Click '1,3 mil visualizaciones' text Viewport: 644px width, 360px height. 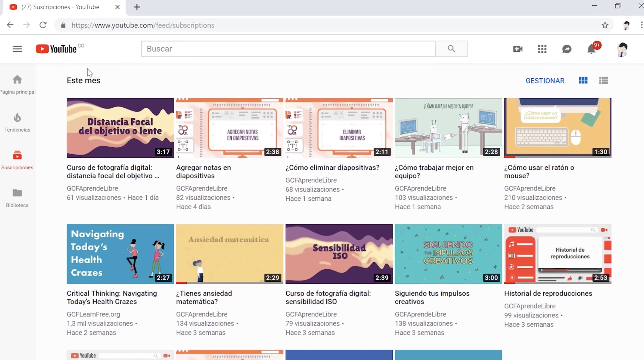[100, 323]
